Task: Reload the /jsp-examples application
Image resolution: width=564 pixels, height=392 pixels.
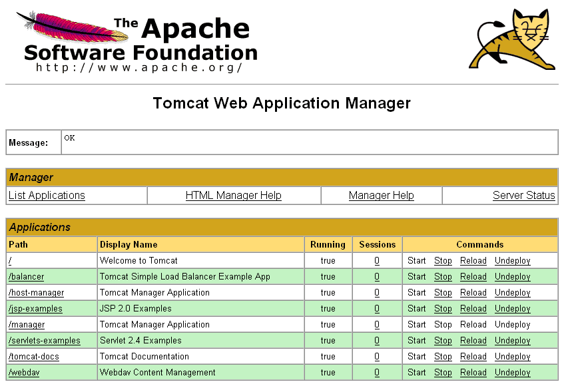Action: 473,309
